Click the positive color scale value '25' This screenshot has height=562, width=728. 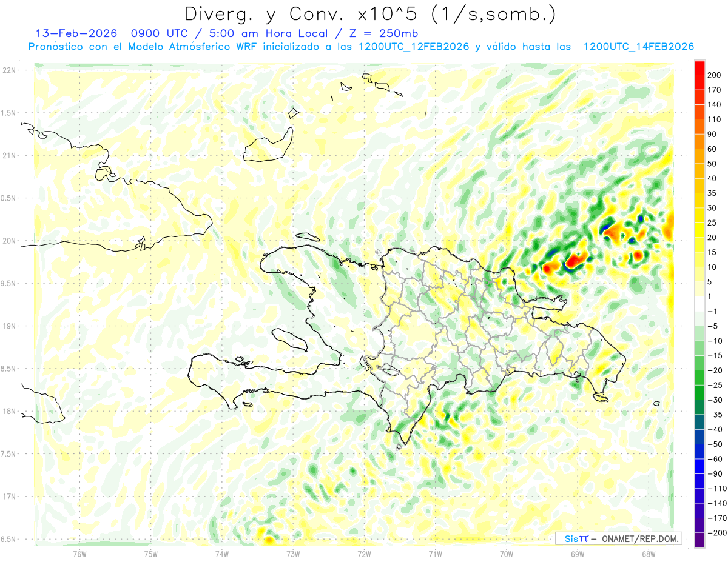pyautogui.click(x=712, y=222)
